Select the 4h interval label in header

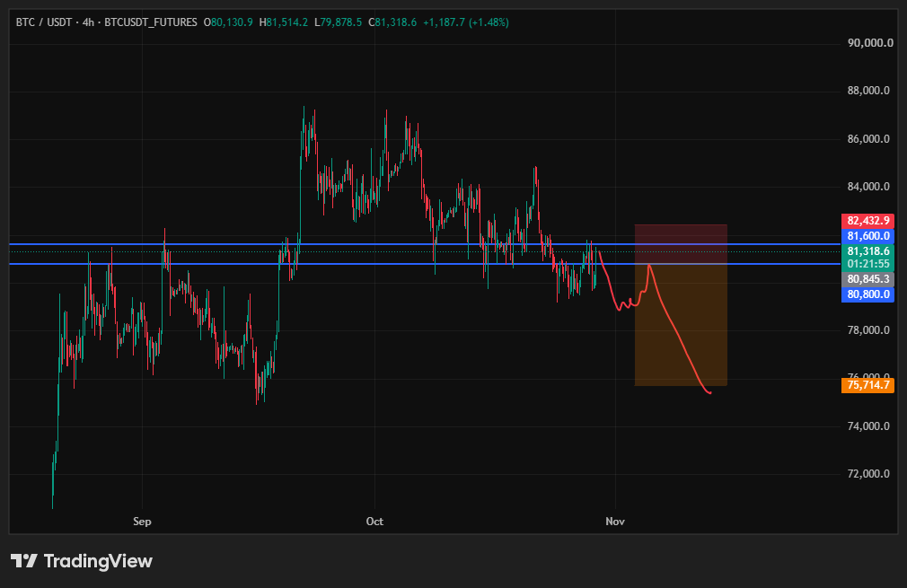[88, 22]
